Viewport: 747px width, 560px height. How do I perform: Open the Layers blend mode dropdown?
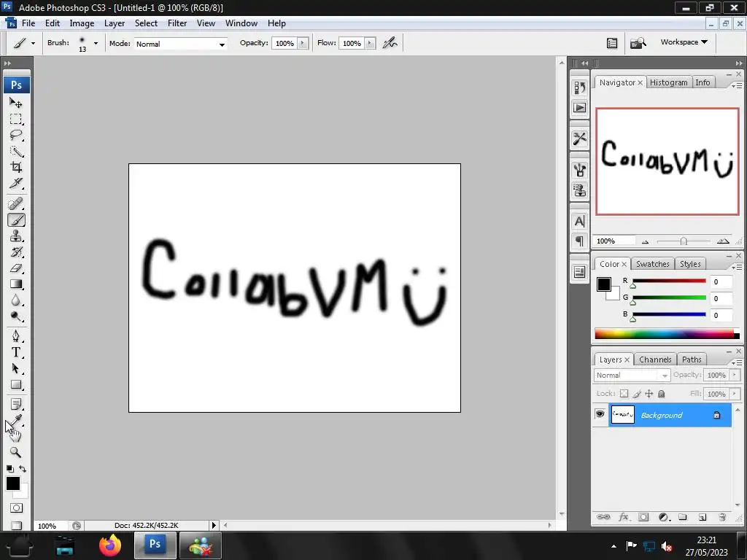[632, 376]
